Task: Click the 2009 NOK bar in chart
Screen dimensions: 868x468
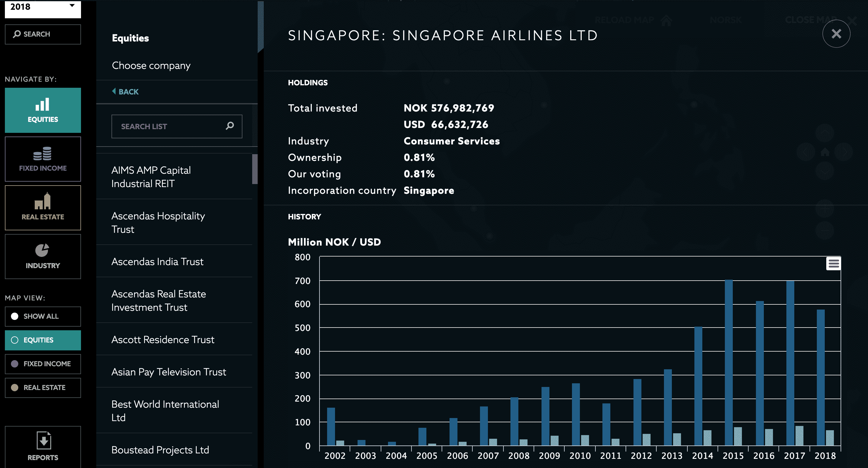Action: (545, 416)
